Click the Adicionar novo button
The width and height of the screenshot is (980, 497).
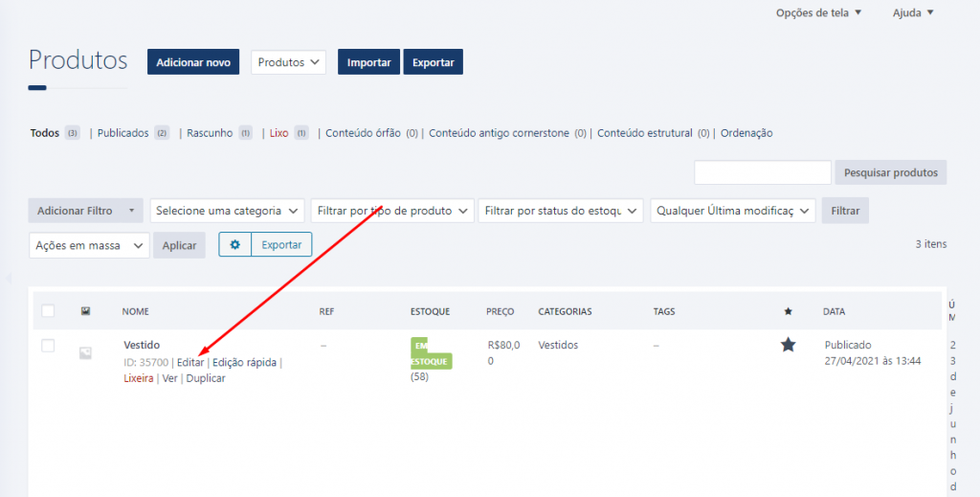193,62
